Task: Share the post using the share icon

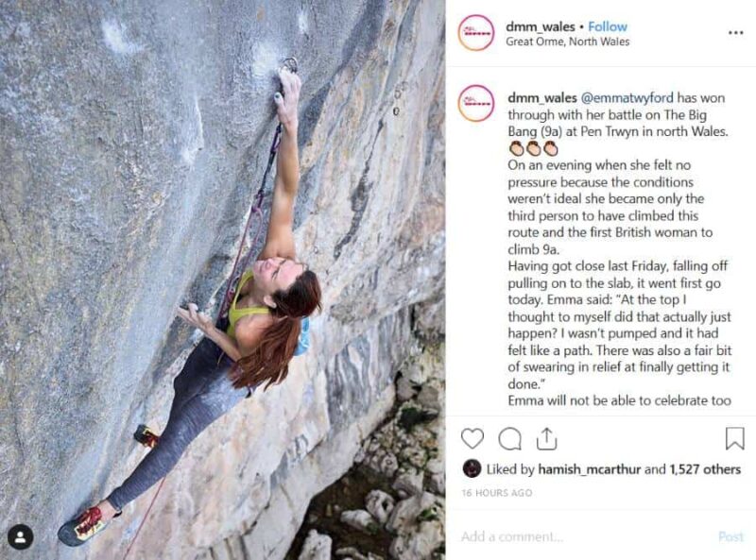Action: click(x=547, y=438)
